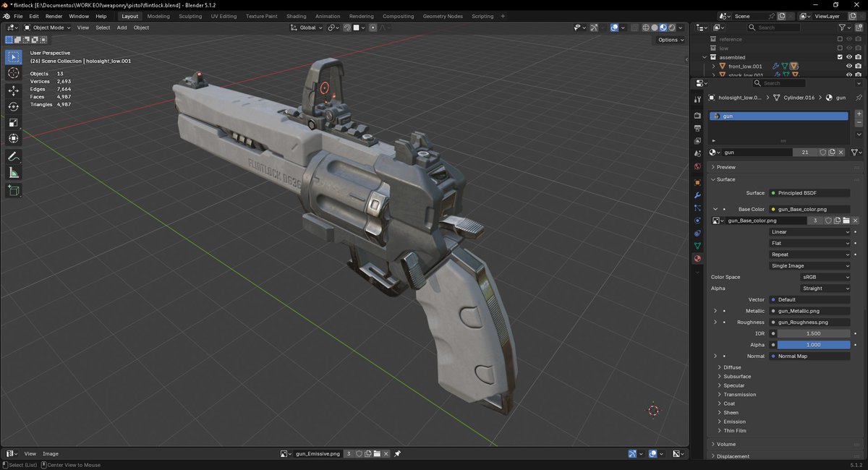Expand the front_low.001 tree item
868x470 pixels.
pos(714,66)
